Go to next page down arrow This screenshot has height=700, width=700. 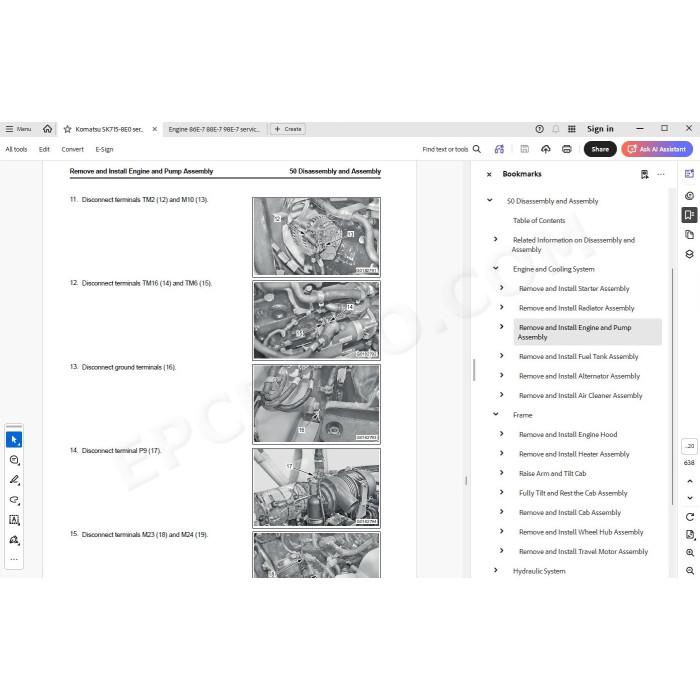(690, 498)
